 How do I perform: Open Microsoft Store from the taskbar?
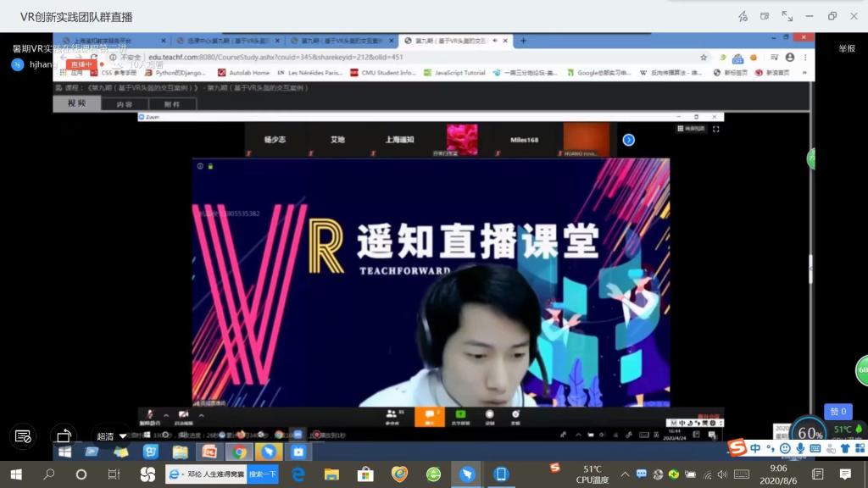coord(365,474)
